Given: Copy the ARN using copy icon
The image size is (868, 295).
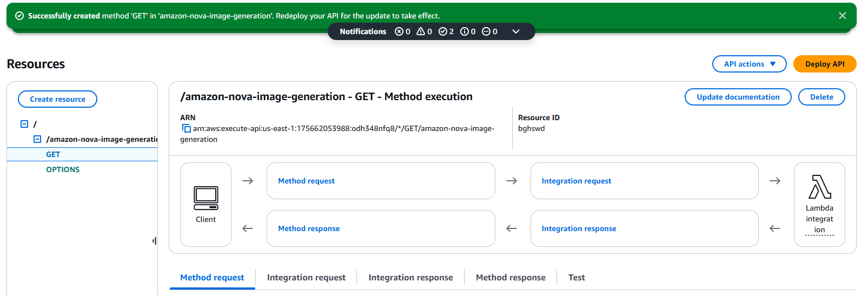Looking at the screenshot, I should 186,128.
